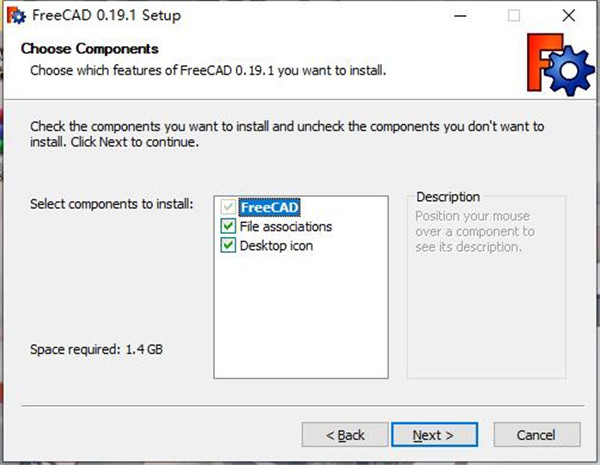Uncheck the File associations checkbox
This screenshot has width=600, height=465.
(228, 227)
